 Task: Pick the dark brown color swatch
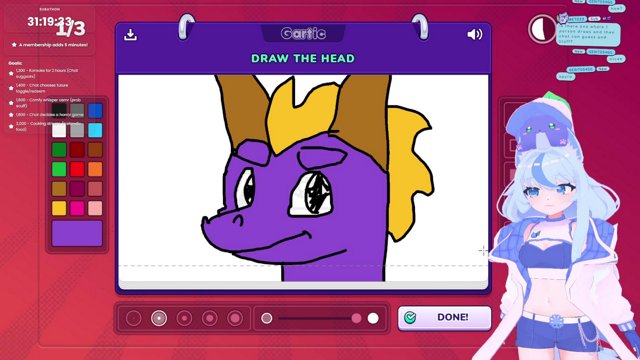95,150
